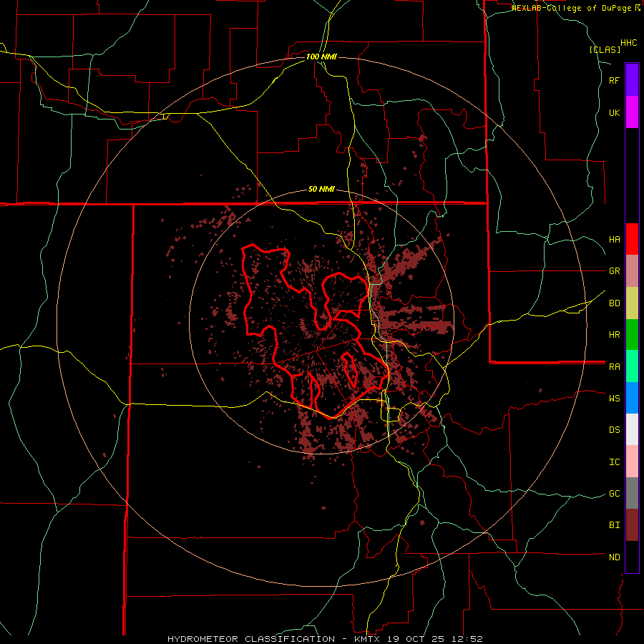Click the BI dark-red legend swatch
This screenshot has width=644, height=644.
(632, 525)
